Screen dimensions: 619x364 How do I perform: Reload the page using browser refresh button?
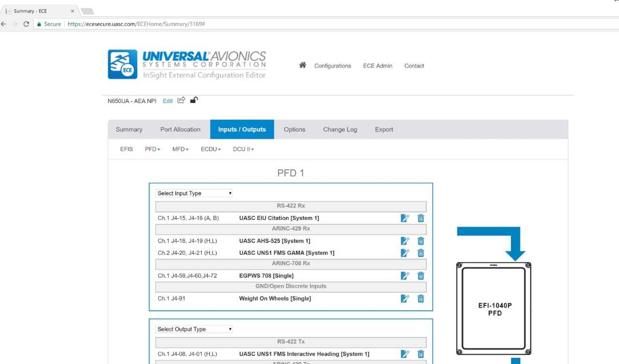(26, 24)
